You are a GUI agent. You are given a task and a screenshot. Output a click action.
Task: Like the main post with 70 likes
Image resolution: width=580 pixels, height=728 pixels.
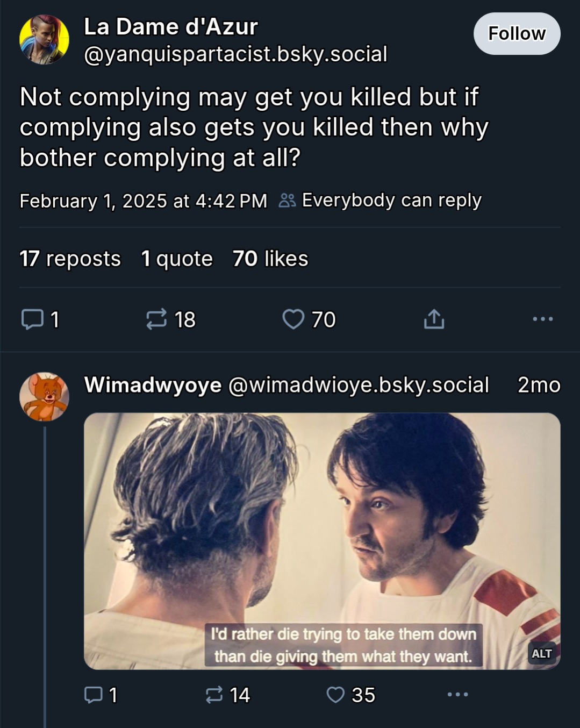point(293,319)
